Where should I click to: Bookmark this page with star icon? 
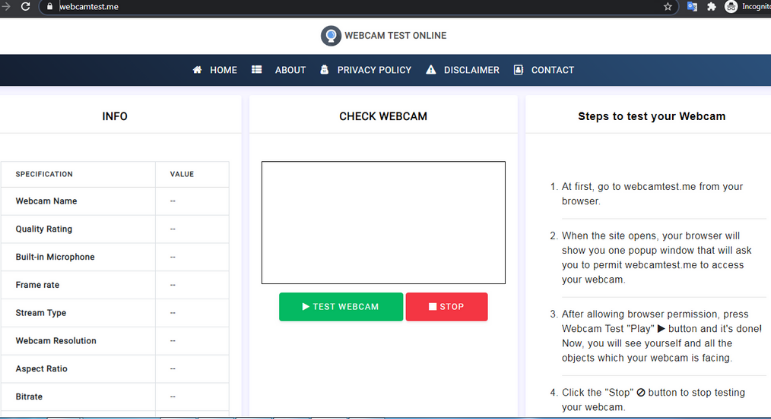point(667,6)
